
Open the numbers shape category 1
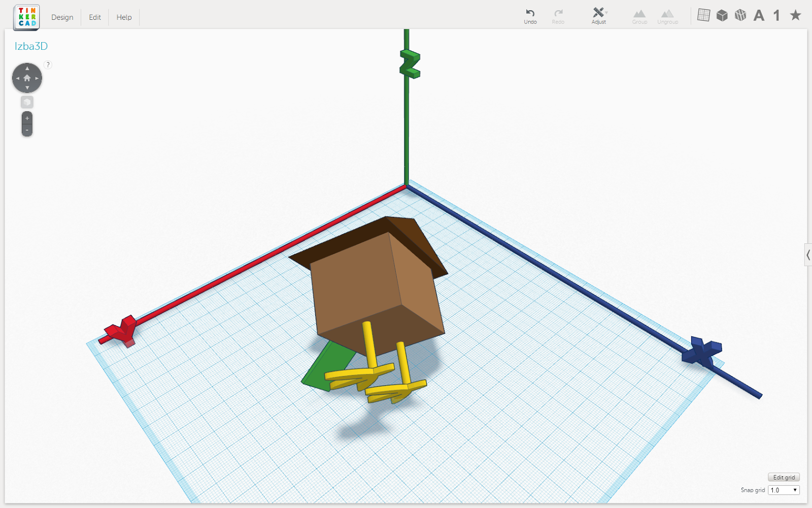776,15
